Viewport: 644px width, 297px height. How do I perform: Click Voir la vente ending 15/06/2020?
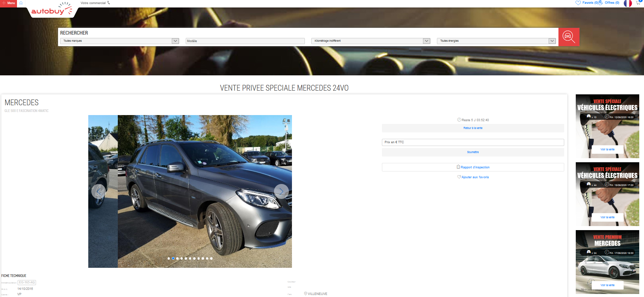[x=607, y=217]
